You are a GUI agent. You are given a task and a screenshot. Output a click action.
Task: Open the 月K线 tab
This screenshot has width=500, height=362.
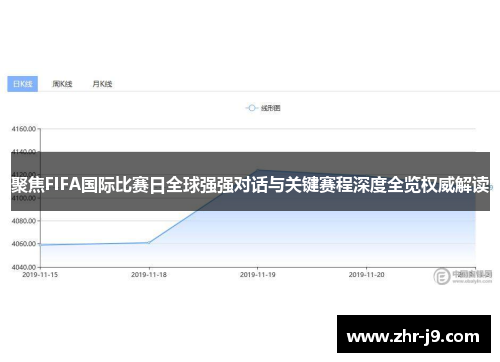tap(102, 84)
